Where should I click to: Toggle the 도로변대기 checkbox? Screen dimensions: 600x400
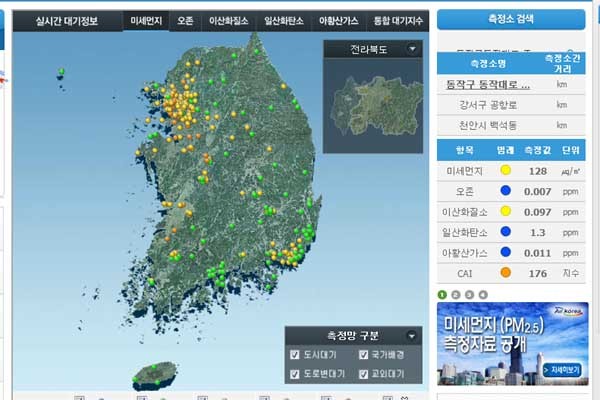click(295, 374)
